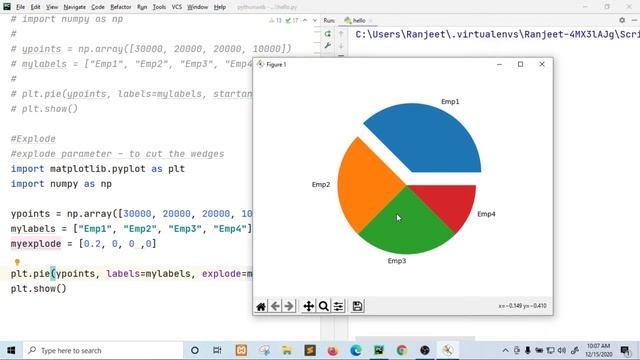This screenshot has height=360, width=640.
Task: Open Sublime Text from the taskbar
Action: click(x=310, y=350)
